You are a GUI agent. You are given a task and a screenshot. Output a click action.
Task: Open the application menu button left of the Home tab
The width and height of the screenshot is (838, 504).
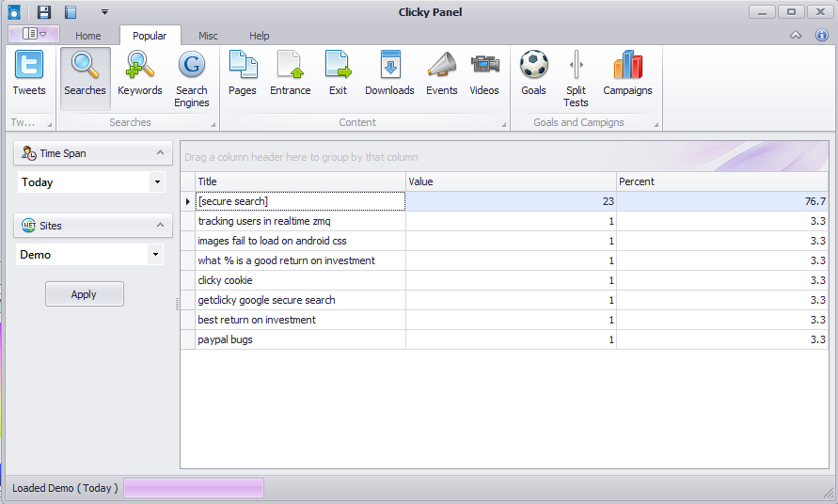(x=34, y=34)
